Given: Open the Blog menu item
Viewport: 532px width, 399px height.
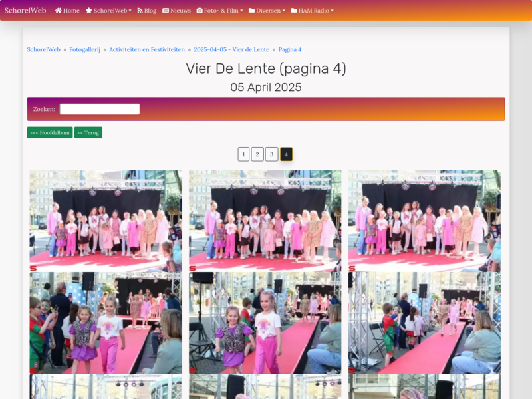Looking at the screenshot, I should click(146, 11).
